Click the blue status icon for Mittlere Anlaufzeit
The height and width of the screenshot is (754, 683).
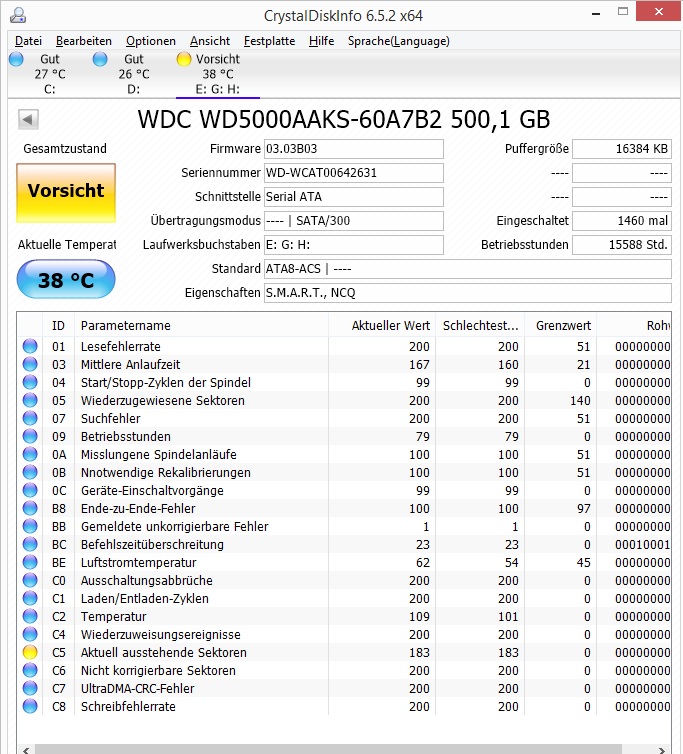[x=30, y=364]
